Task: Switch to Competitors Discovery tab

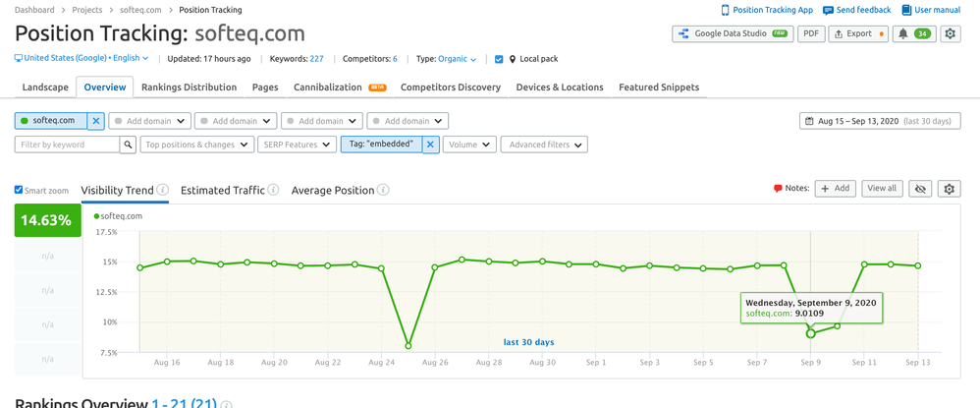Action: [x=451, y=87]
